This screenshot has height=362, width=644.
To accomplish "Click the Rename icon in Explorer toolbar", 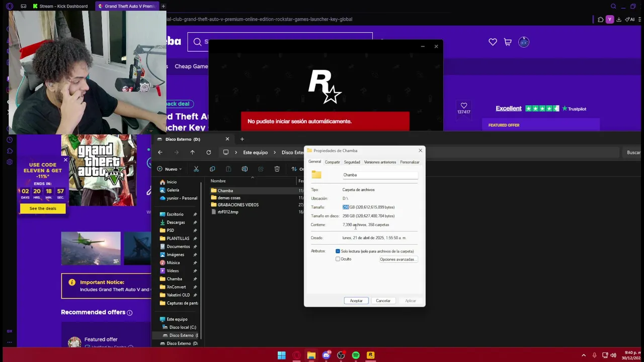I will tap(245, 169).
